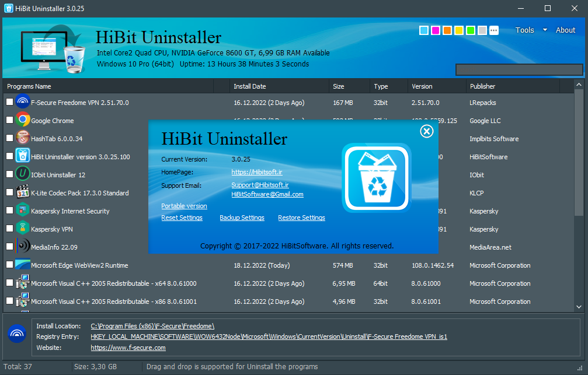Open the Portable version link
This screenshot has height=375, width=588.
click(x=184, y=206)
